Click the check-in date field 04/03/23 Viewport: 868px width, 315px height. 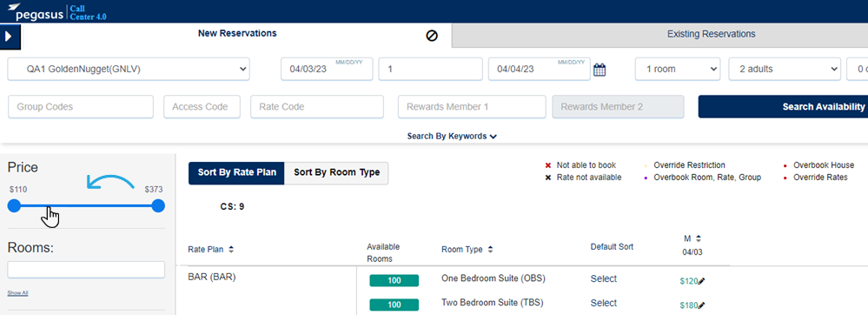point(327,70)
